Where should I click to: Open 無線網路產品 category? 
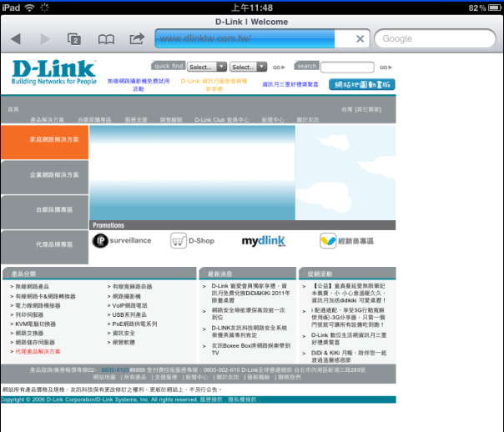33,287
